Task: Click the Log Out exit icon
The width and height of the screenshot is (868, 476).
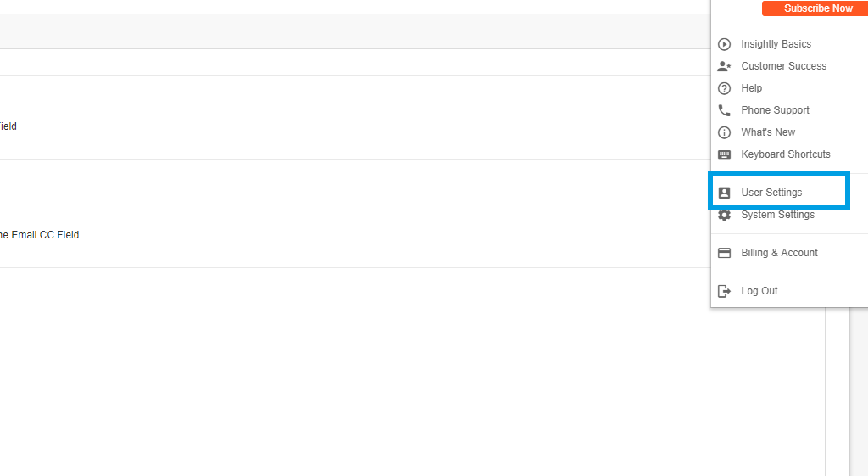Action: (x=724, y=291)
